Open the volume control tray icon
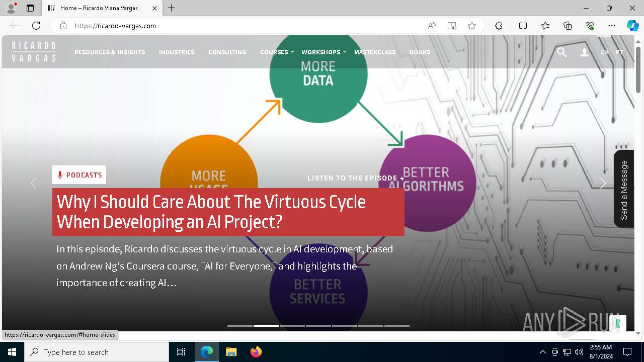 point(579,352)
